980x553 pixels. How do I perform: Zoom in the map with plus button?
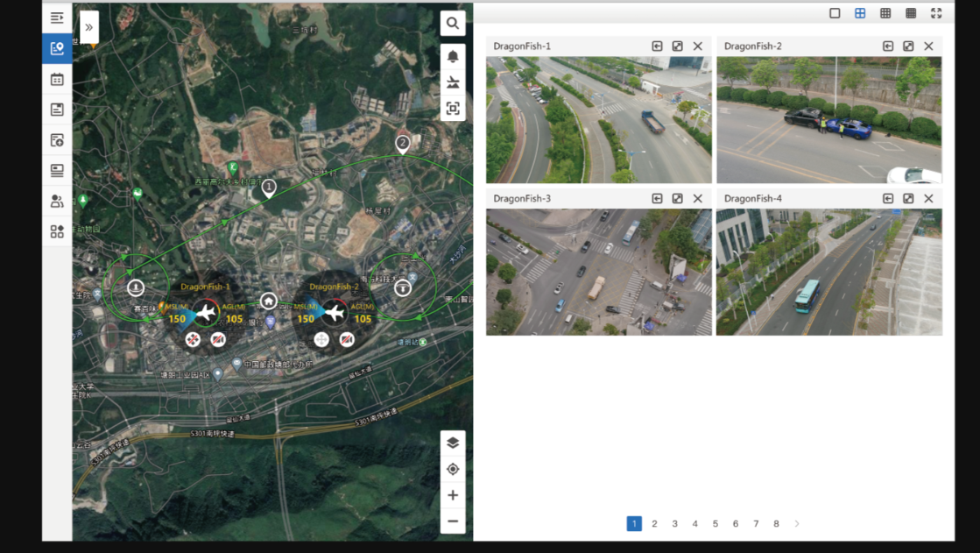click(x=452, y=495)
